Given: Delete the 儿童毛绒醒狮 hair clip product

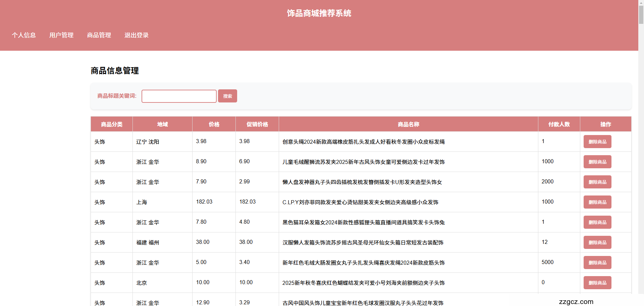Looking at the screenshot, I should coord(597,162).
